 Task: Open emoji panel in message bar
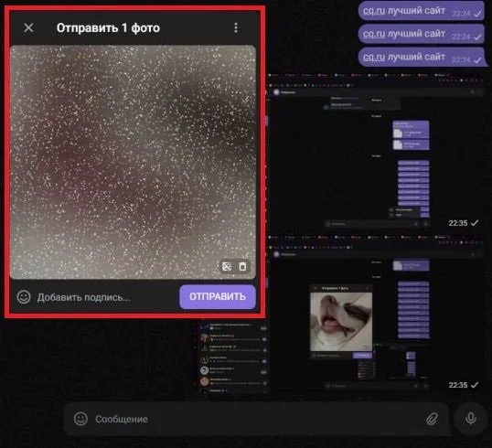tap(80, 419)
